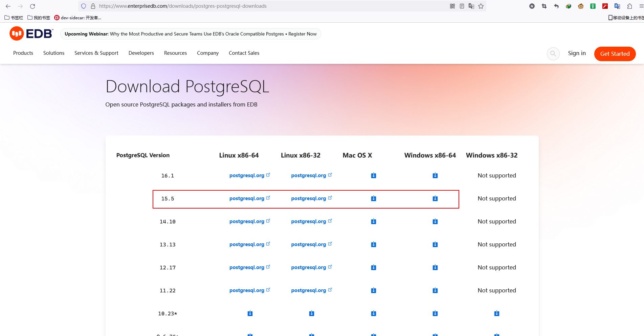Screen dimensions: 644x336
Task: Open the 我的书签 bookmarks folder
Action: [39, 18]
